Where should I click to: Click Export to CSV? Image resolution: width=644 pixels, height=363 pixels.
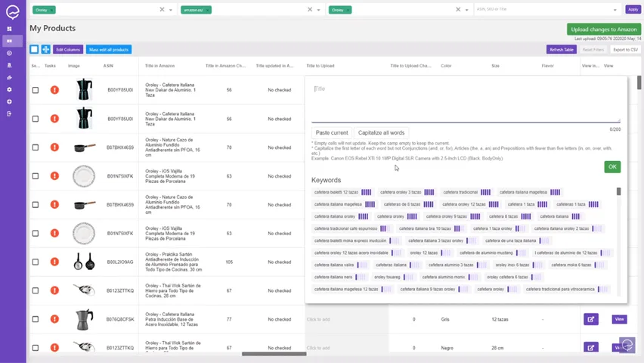625,49
